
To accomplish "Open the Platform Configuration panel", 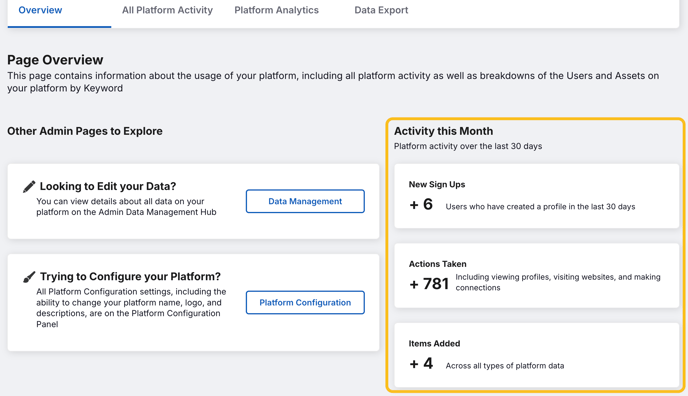I will point(305,303).
